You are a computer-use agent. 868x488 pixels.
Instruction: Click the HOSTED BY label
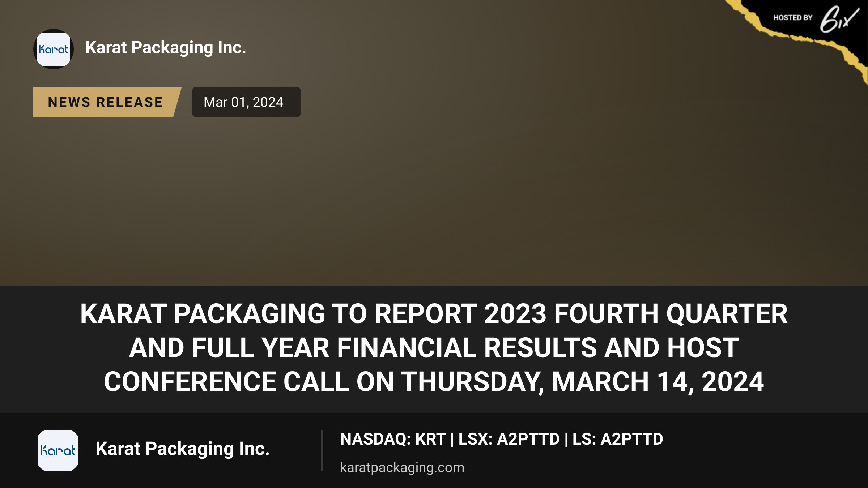click(x=793, y=18)
